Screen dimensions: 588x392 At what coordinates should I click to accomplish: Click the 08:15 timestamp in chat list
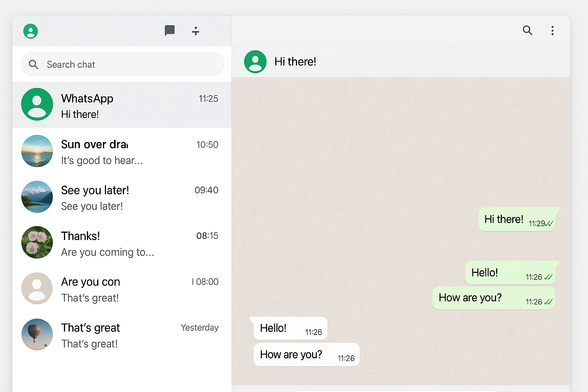(207, 236)
